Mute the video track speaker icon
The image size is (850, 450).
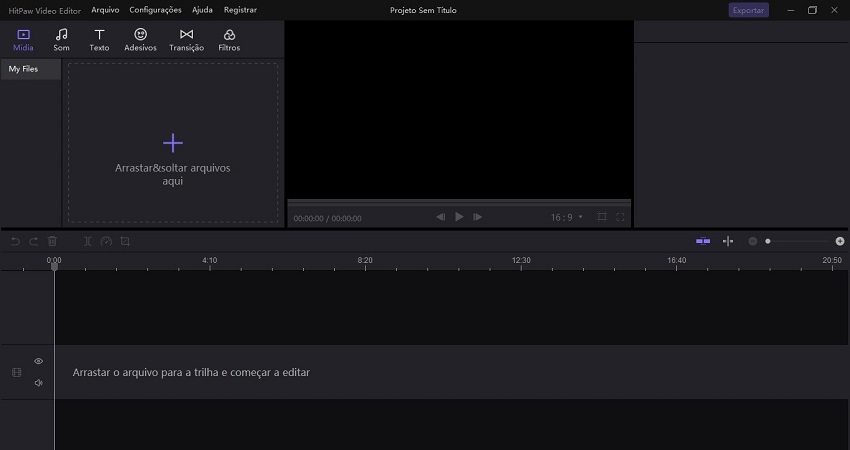[38, 383]
